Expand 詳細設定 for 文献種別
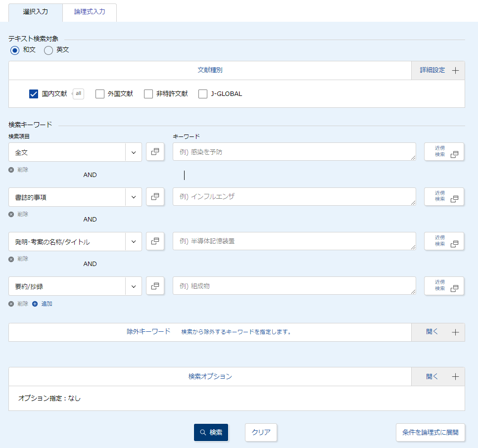 [x=438, y=70]
